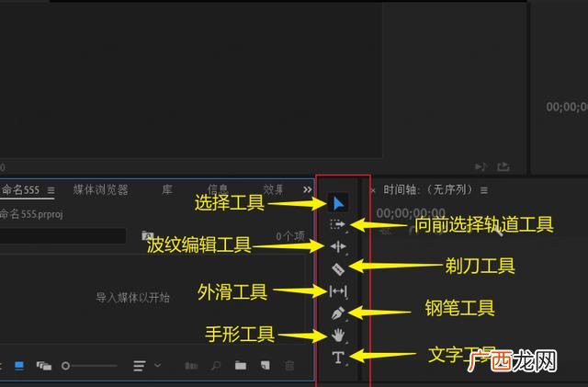Switch to the 媒体浏览器 tab
Image resolution: width=588 pixels, height=387 pixels.
pos(100,190)
